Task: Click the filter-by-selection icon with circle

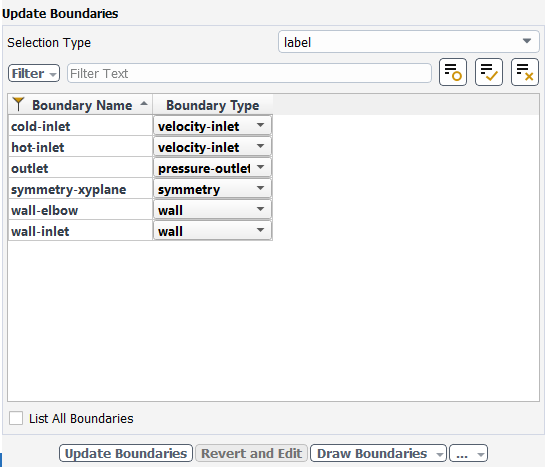Action: point(453,72)
